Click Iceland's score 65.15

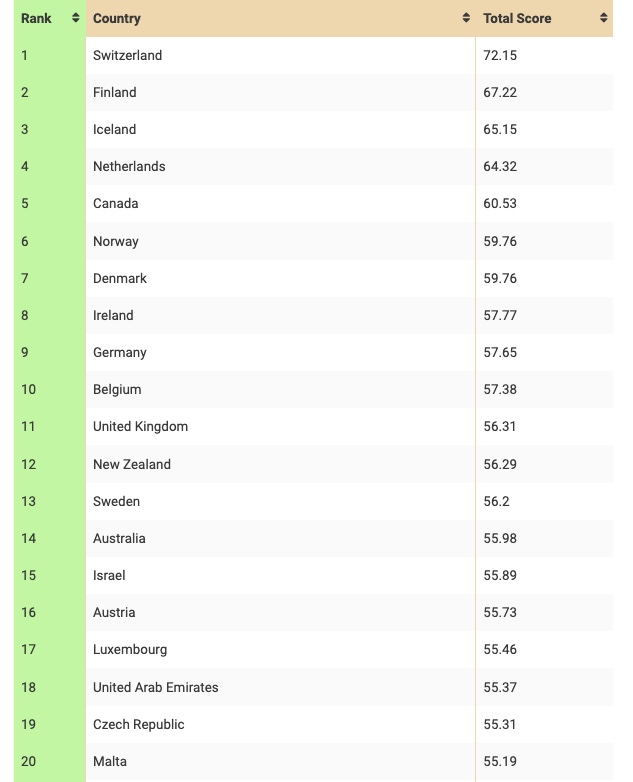coord(500,130)
